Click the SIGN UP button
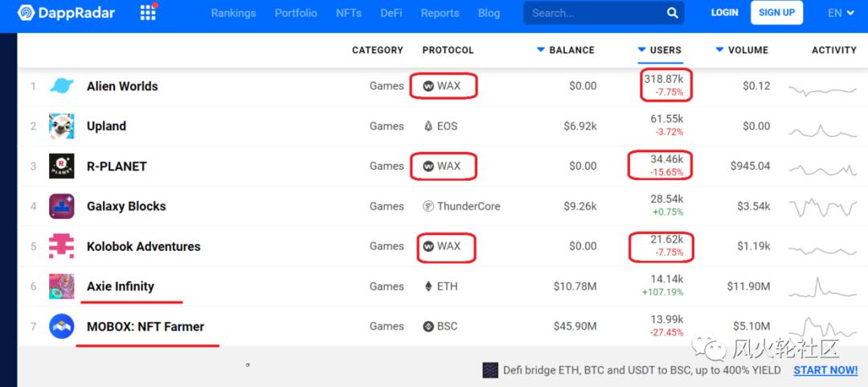 coord(776,13)
